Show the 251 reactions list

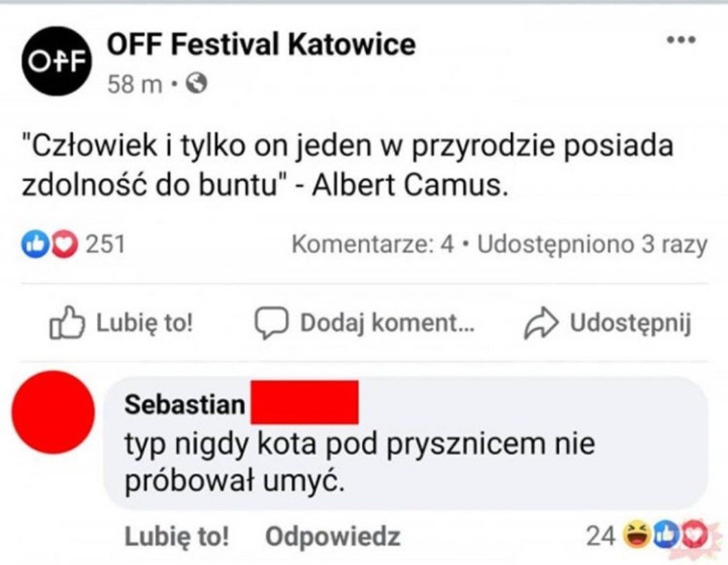105,244
